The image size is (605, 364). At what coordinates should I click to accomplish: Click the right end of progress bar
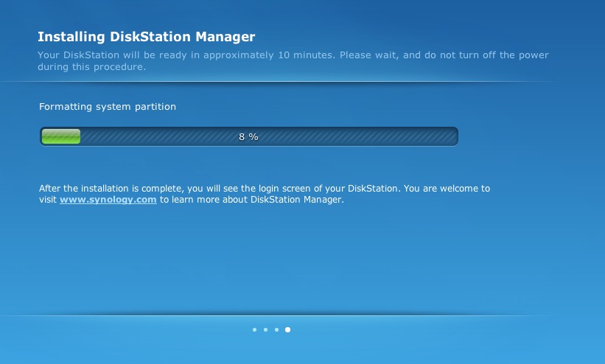click(454, 136)
